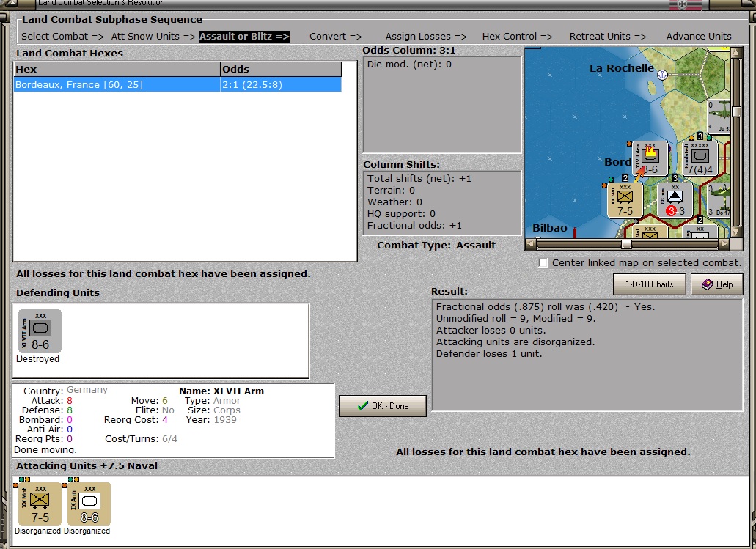
Task: Click 'Name: XLVII Arm' in unit details
Action: [x=221, y=391]
